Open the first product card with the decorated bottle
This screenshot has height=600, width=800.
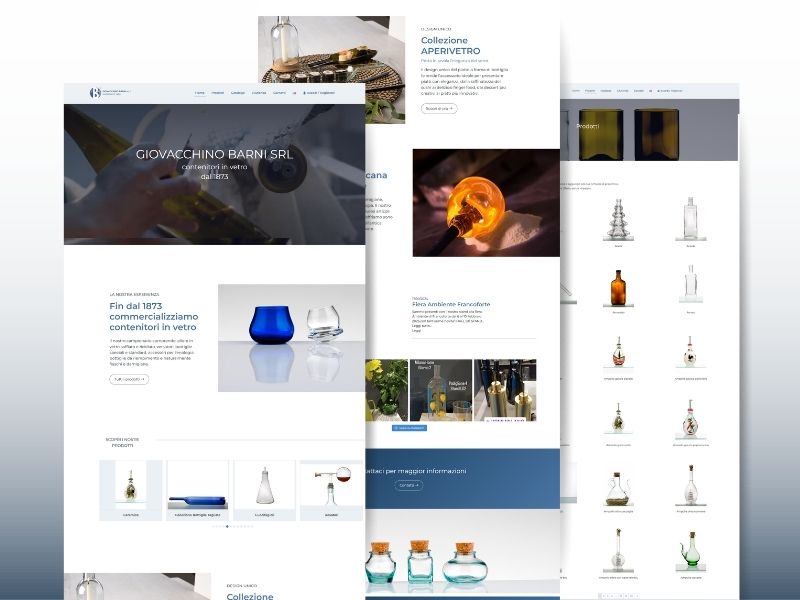[131, 490]
